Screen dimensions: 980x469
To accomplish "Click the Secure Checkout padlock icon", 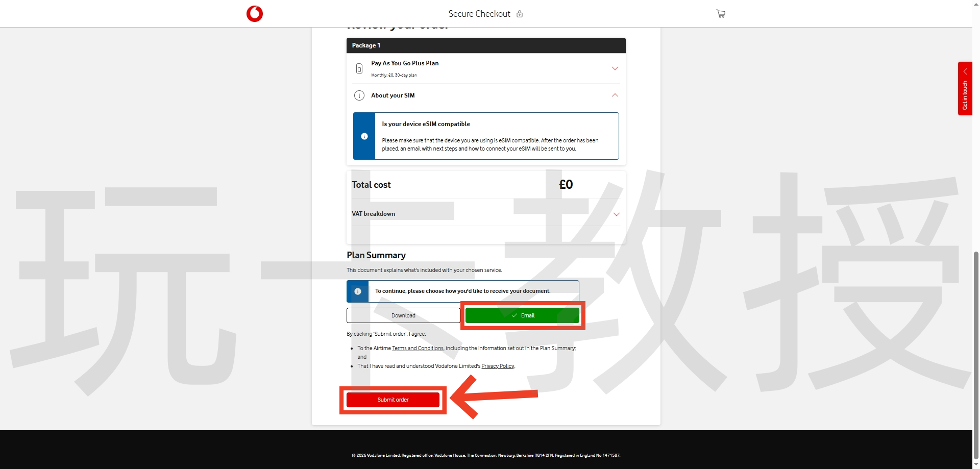I will (520, 14).
